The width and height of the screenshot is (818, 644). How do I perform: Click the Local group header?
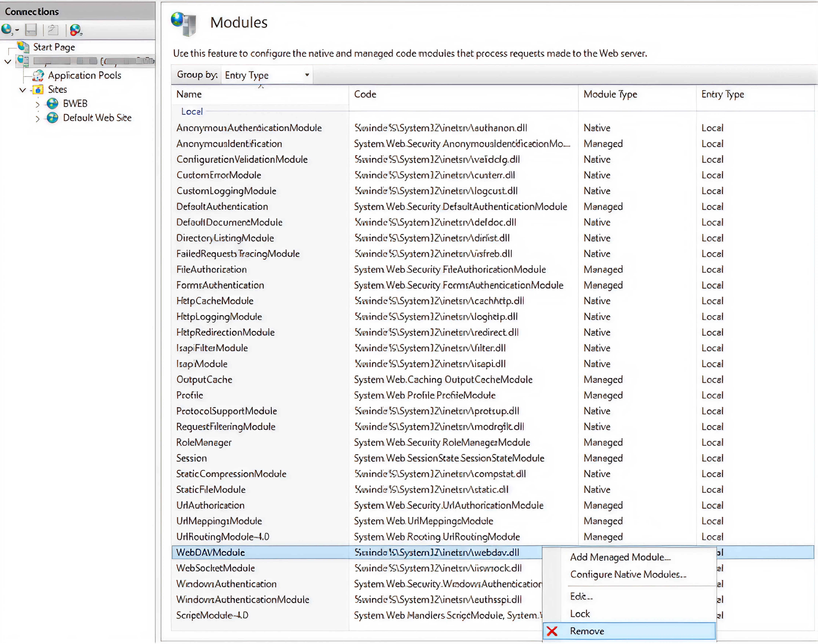click(192, 112)
